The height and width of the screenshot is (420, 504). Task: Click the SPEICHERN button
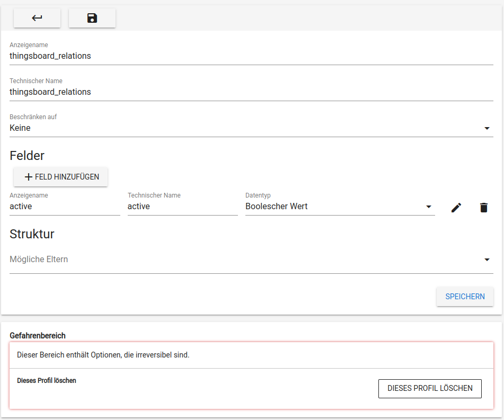(465, 297)
